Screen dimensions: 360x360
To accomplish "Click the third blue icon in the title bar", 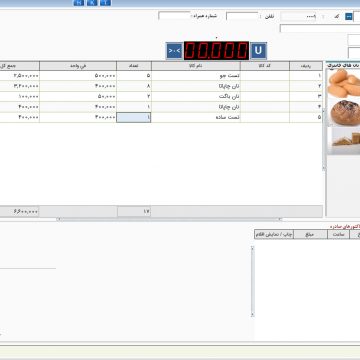I will [105, 3].
